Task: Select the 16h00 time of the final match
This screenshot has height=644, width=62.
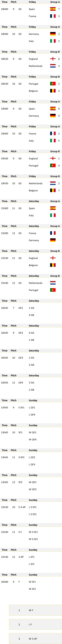Action: (5, 582)
